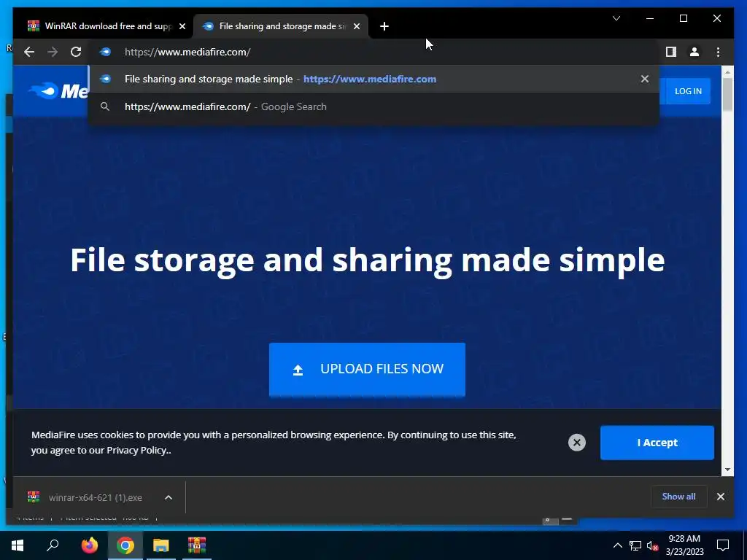The width and height of the screenshot is (747, 560).
Task: Click UPLOAD FILES NOW button
Action: coord(367,369)
